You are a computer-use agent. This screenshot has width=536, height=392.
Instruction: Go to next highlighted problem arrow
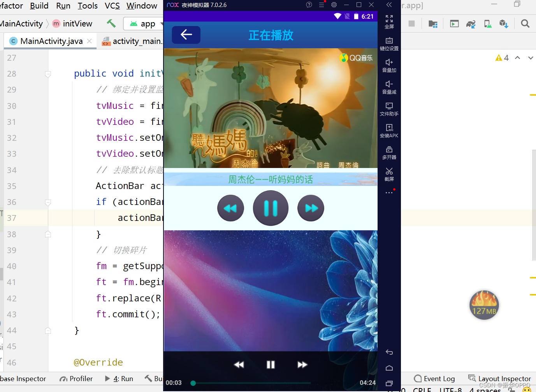click(x=531, y=58)
